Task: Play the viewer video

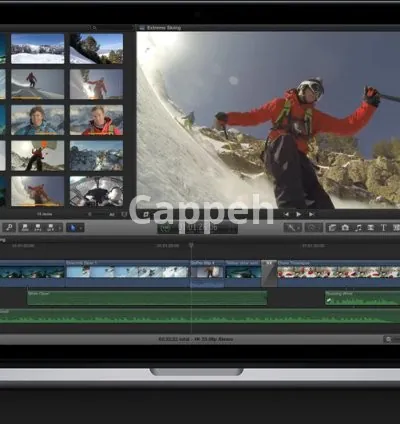Action: pyautogui.click(x=299, y=214)
